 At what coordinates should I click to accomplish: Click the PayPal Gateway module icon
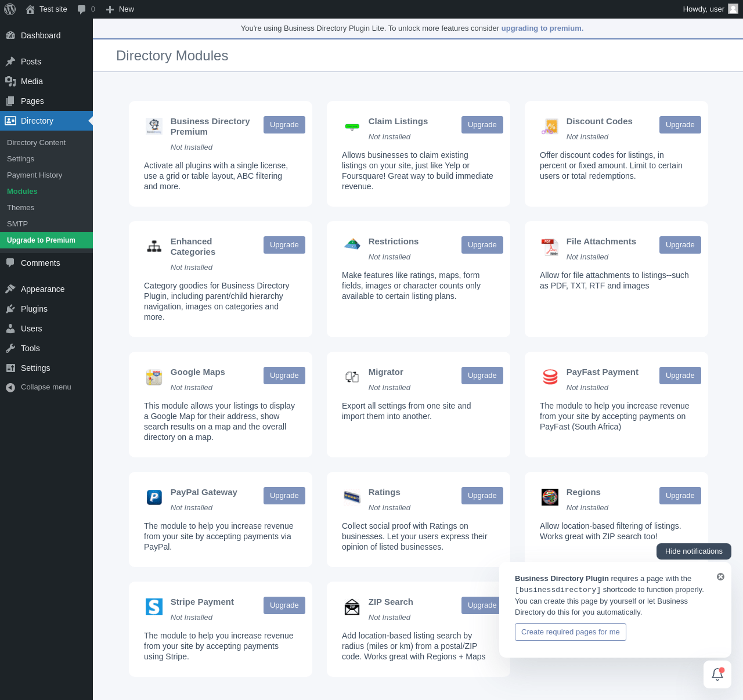click(154, 497)
